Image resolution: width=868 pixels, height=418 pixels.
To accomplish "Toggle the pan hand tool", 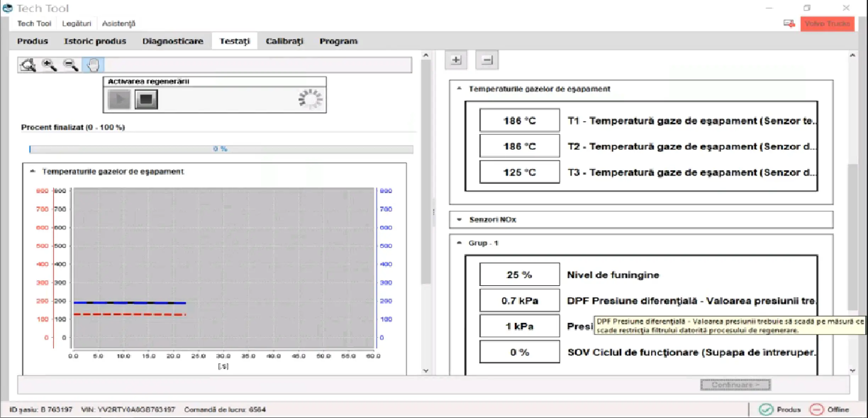I will (x=93, y=65).
